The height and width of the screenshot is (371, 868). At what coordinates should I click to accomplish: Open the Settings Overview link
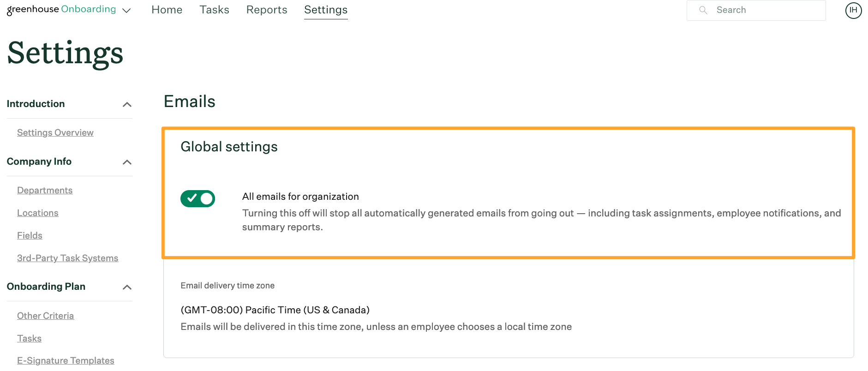pos(55,133)
